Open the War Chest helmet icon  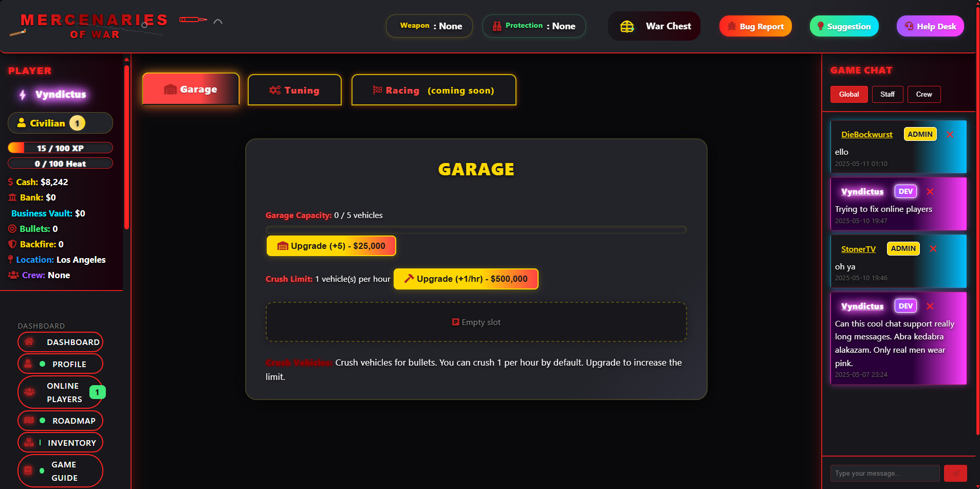pyautogui.click(x=627, y=26)
